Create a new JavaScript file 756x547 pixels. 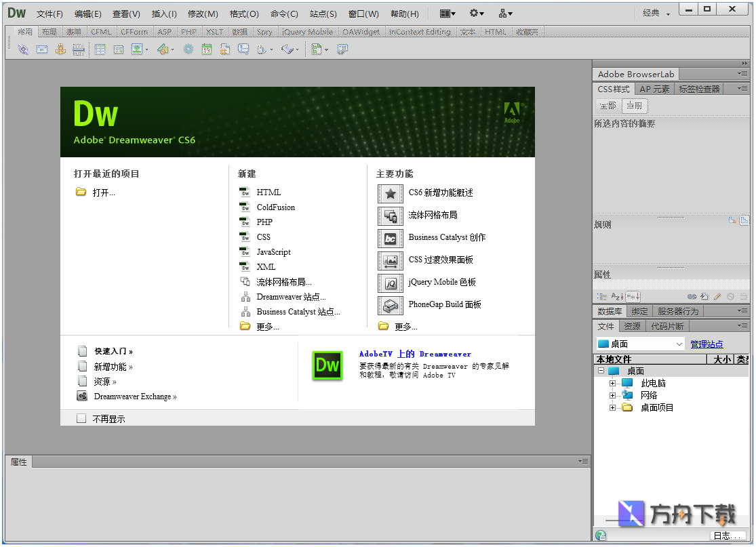273,252
